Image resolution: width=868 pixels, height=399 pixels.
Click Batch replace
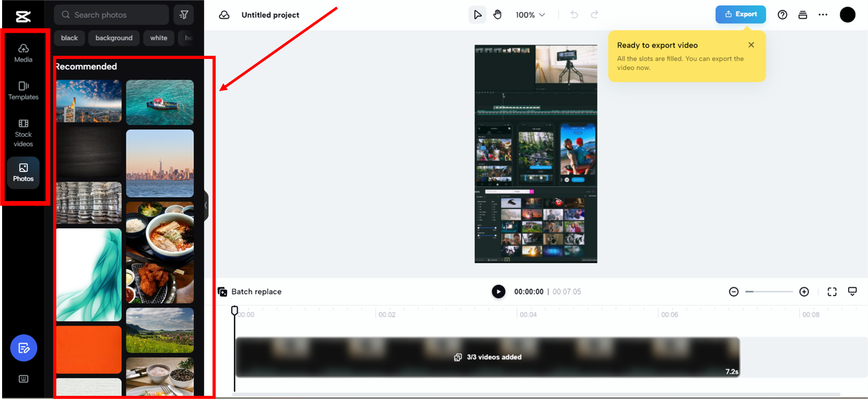[250, 292]
